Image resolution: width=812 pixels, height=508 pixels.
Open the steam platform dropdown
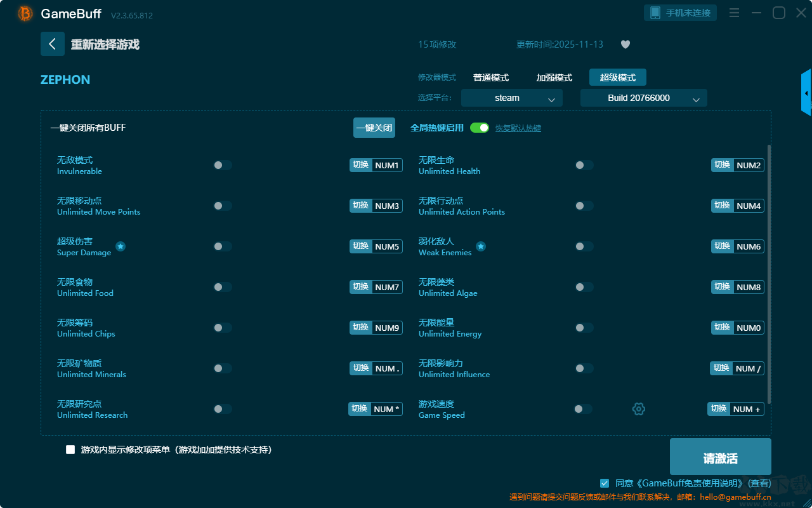pyautogui.click(x=512, y=98)
